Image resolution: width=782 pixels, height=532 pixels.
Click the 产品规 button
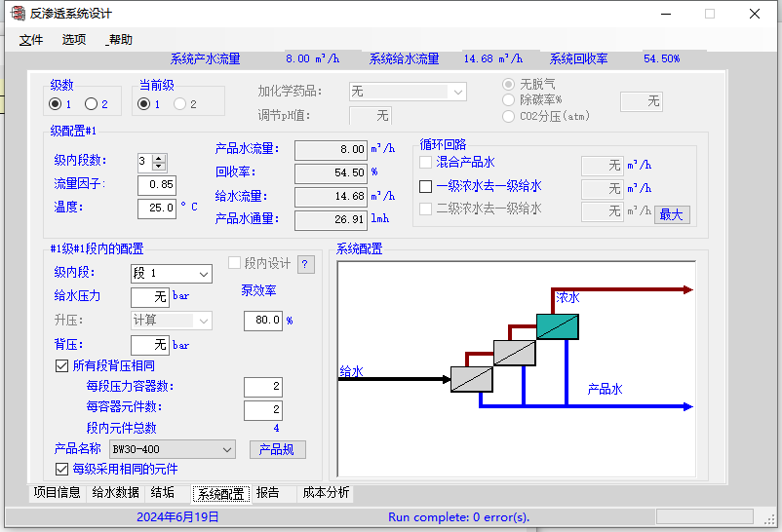(278, 449)
